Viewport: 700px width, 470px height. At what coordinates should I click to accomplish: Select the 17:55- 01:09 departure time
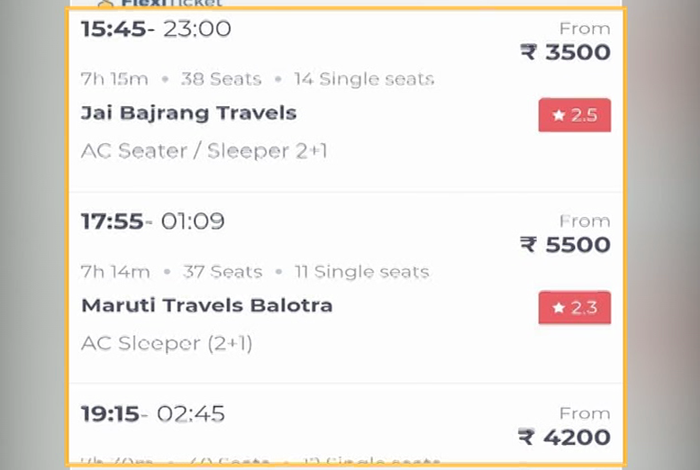(153, 221)
